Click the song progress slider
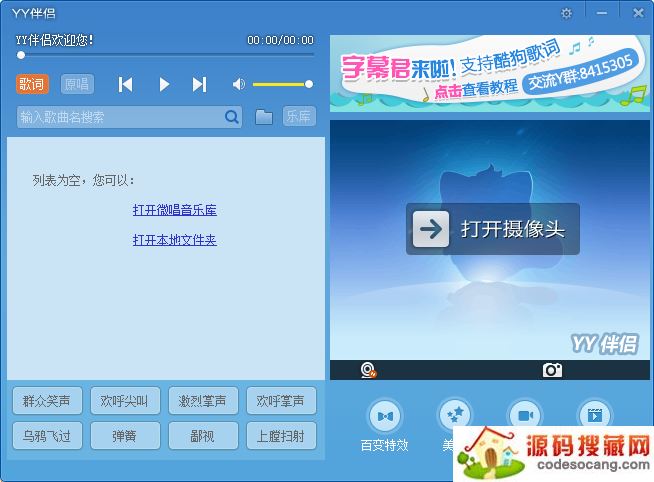The width and height of the screenshot is (654, 482). click(x=167, y=55)
